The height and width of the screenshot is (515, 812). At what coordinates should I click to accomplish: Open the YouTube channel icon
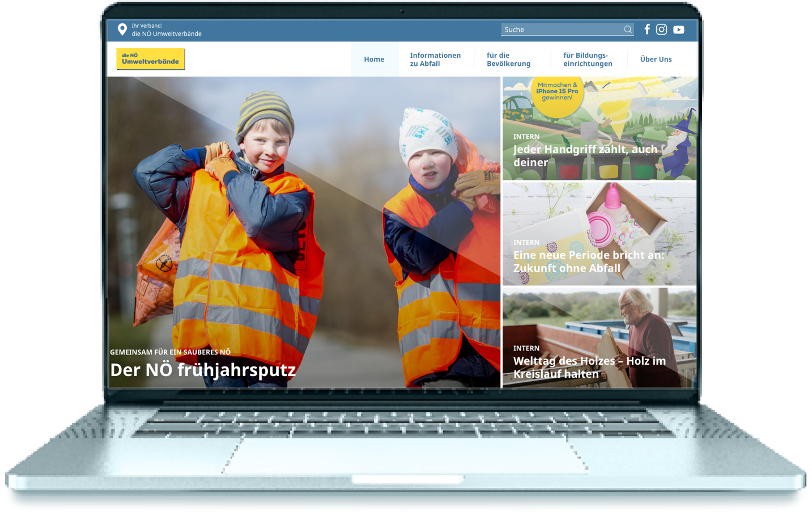point(678,29)
